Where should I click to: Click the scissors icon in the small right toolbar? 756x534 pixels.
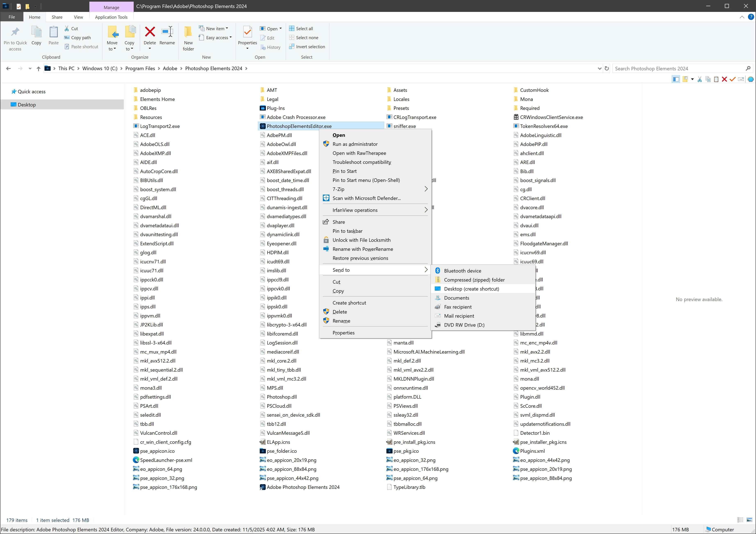coord(700,79)
